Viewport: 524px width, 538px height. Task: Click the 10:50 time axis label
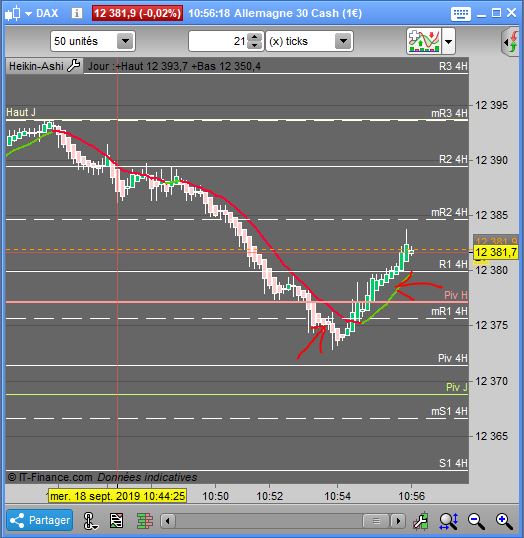point(216,496)
